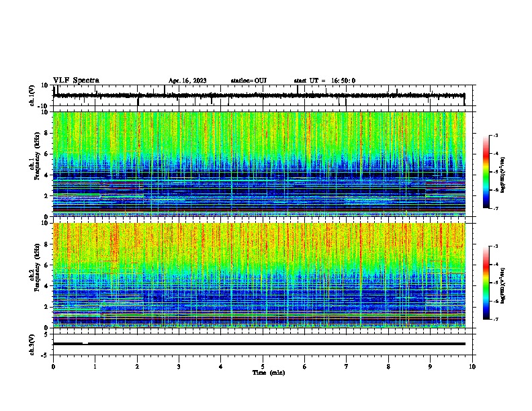Click the "VLF Spectra" title text

(x=76, y=80)
